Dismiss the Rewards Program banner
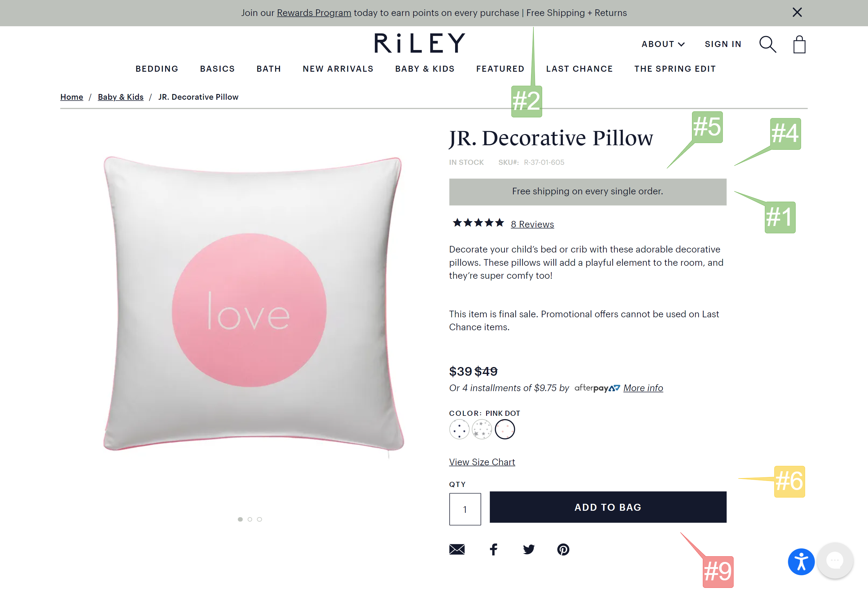The height and width of the screenshot is (593, 868). pos(797,12)
